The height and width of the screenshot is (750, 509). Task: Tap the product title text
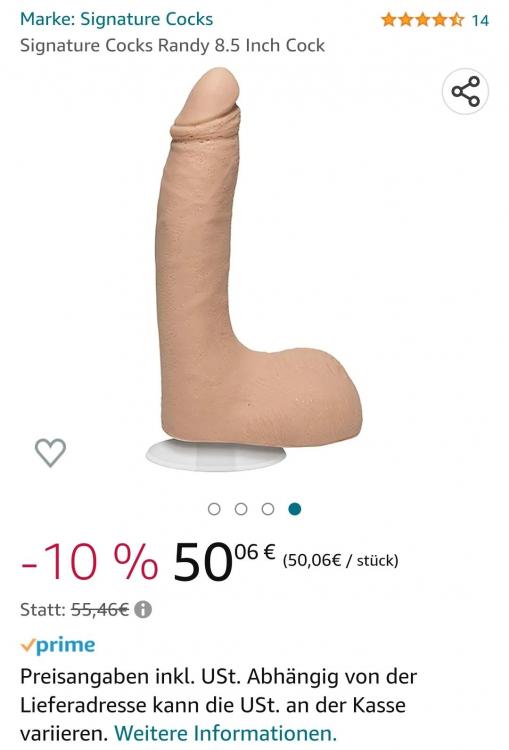pyautogui.click(x=172, y=45)
